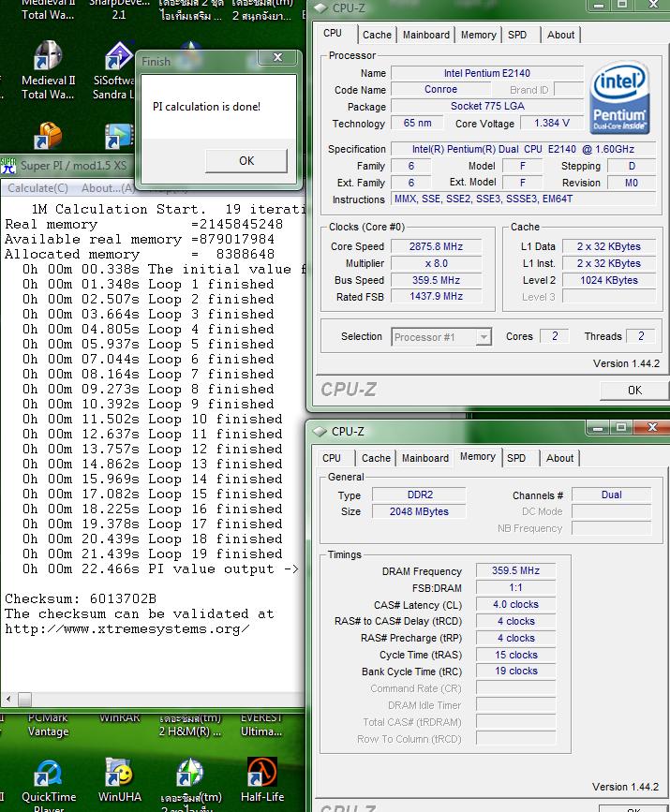Click the Super PI horizontal scrollbar thumb

click(25, 700)
